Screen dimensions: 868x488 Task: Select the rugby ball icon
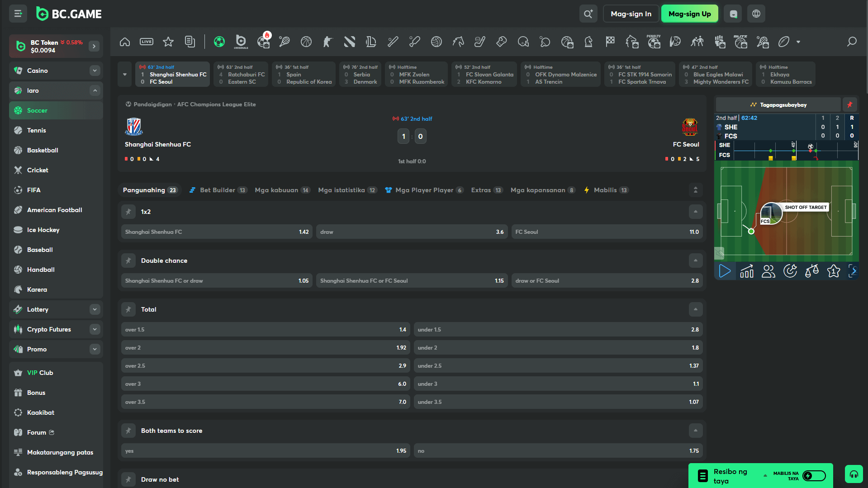pos(784,42)
